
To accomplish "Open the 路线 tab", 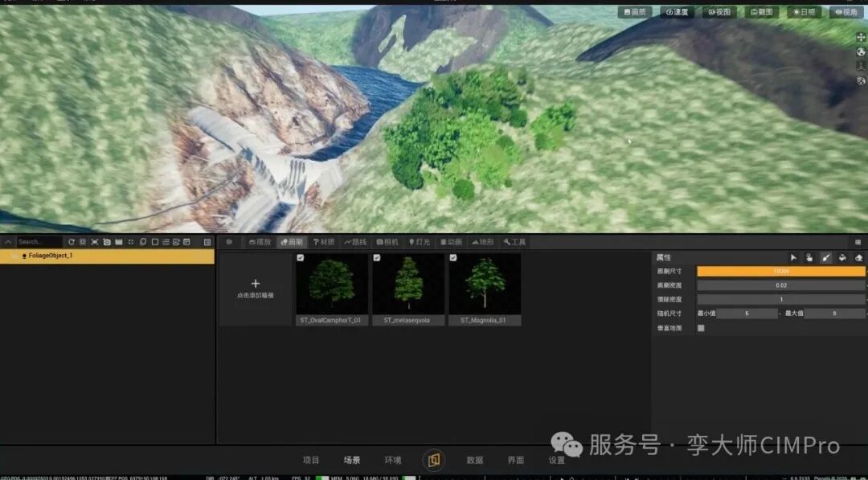I will pyautogui.click(x=355, y=242).
